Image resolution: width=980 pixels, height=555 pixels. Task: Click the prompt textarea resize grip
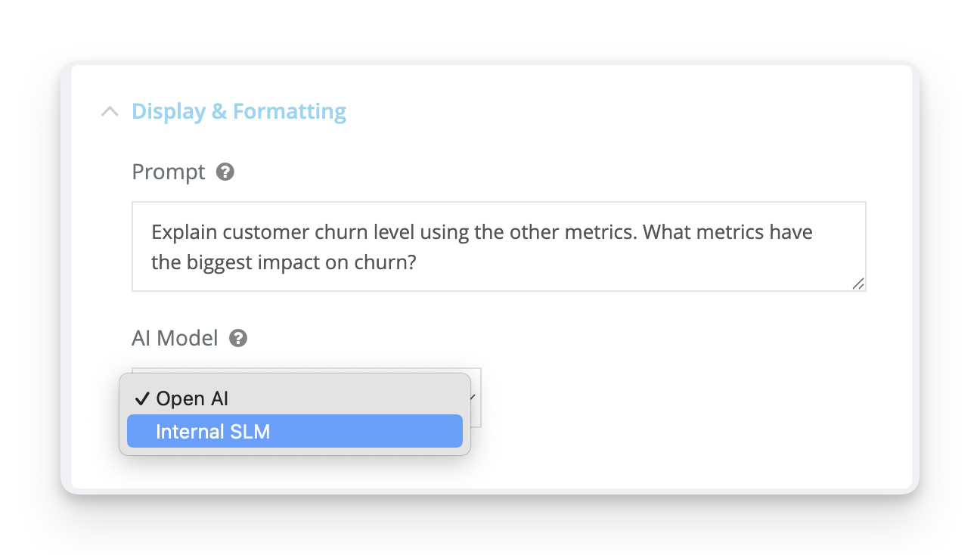pyautogui.click(x=857, y=284)
